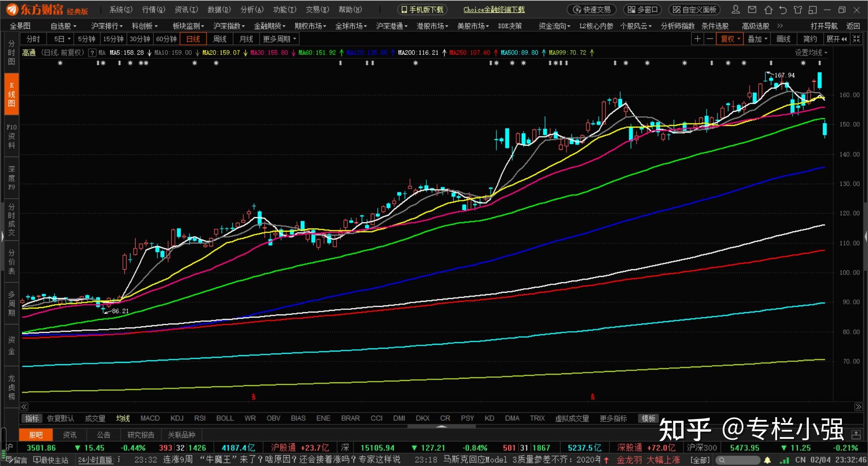Open the 系统(S) menu
This screenshot has width=868, height=466.
click(x=121, y=10)
